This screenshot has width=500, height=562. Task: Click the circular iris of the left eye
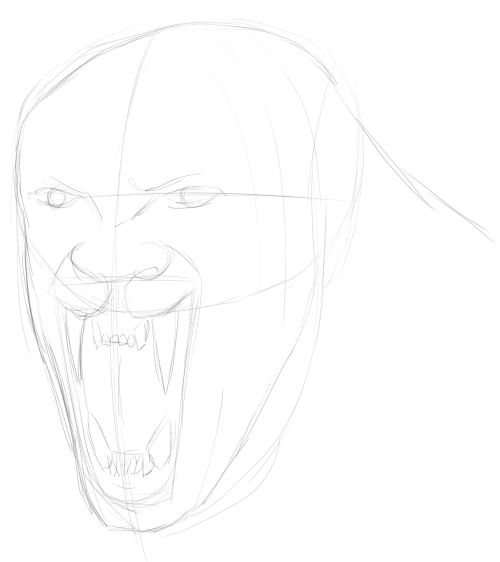(x=56, y=198)
